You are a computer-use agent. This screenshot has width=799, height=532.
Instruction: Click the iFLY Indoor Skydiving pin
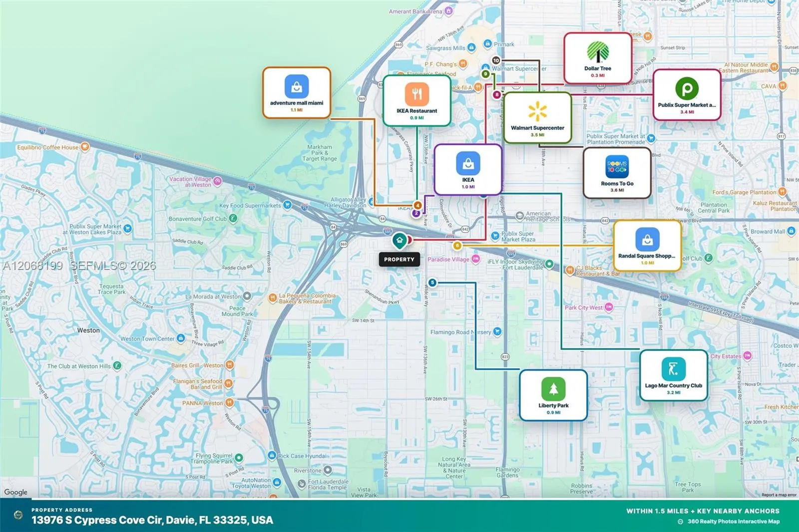[x=549, y=264]
